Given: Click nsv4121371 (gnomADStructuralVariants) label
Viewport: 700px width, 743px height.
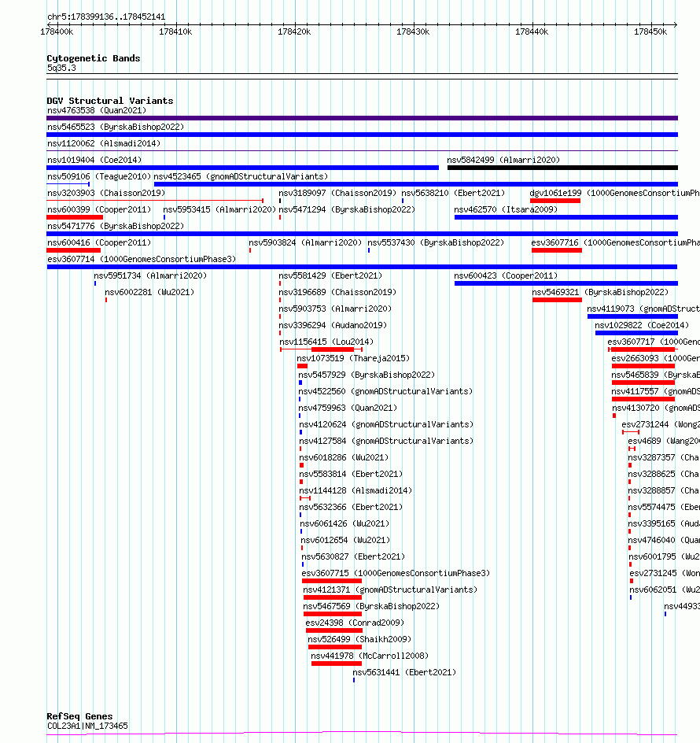Looking at the screenshot, I should click(390, 590).
